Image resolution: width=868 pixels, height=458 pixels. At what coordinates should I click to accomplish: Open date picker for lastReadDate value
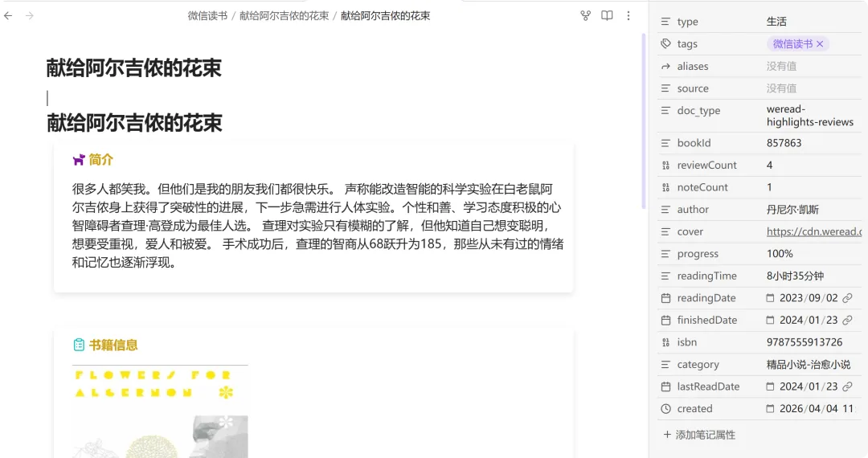tap(770, 386)
